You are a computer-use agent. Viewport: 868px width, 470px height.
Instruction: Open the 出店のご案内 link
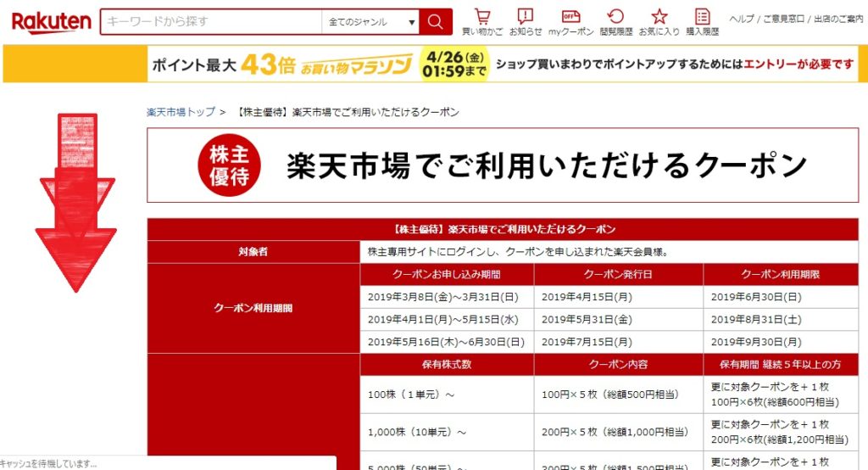point(838,19)
